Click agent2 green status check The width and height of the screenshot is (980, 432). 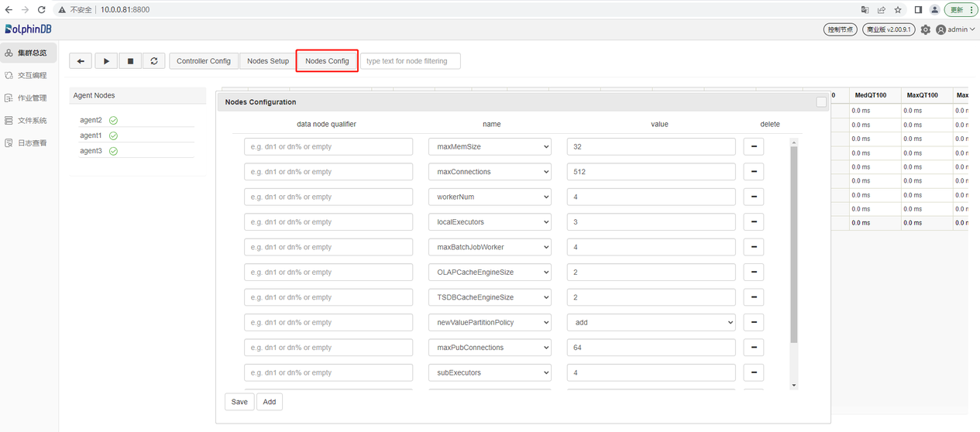pyautogui.click(x=113, y=121)
